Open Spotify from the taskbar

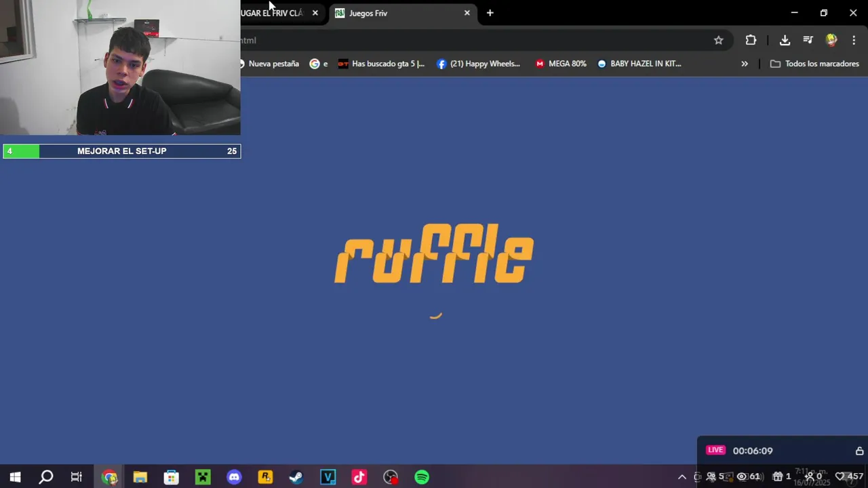(x=422, y=477)
